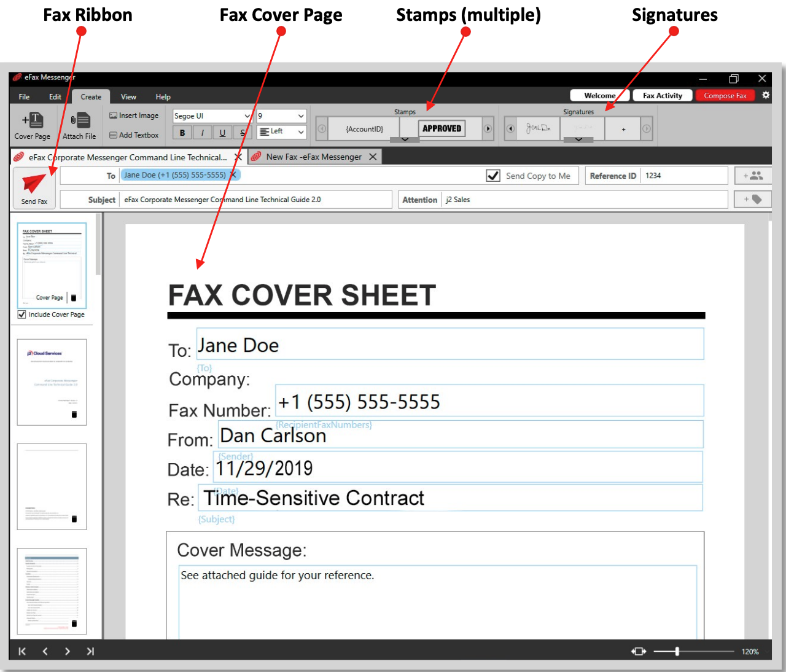Go to first page

[x=22, y=651]
